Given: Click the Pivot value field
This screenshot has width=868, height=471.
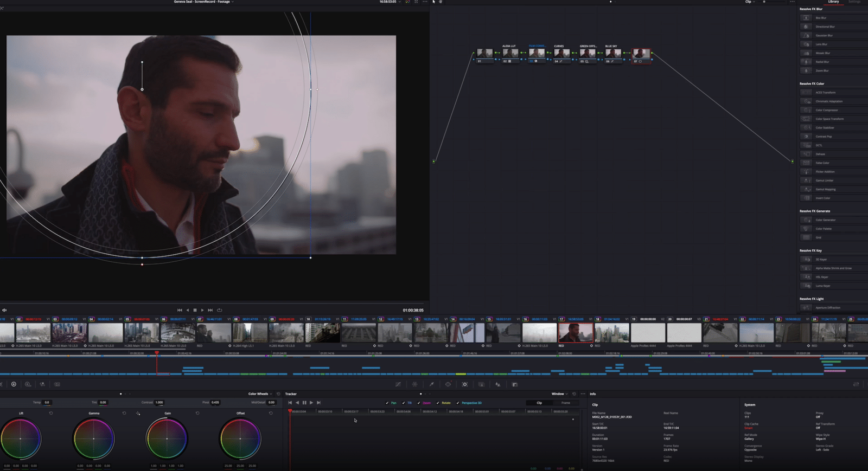Looking at the screenshot, I should coord(215,402).
